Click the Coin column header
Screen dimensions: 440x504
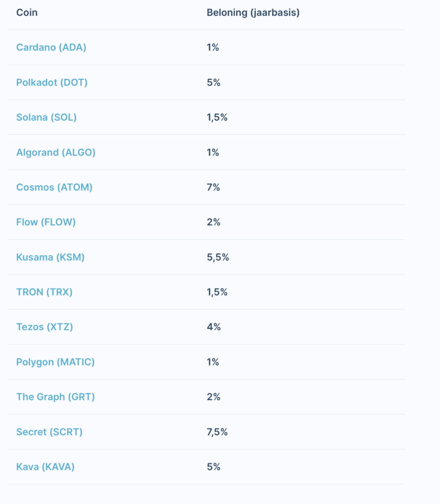tap(27, 12)
